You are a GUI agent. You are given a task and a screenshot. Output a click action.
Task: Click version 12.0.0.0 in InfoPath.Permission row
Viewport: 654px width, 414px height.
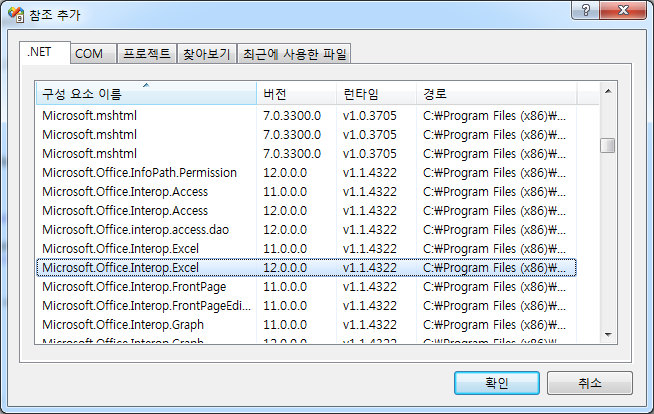click(285, 173)
